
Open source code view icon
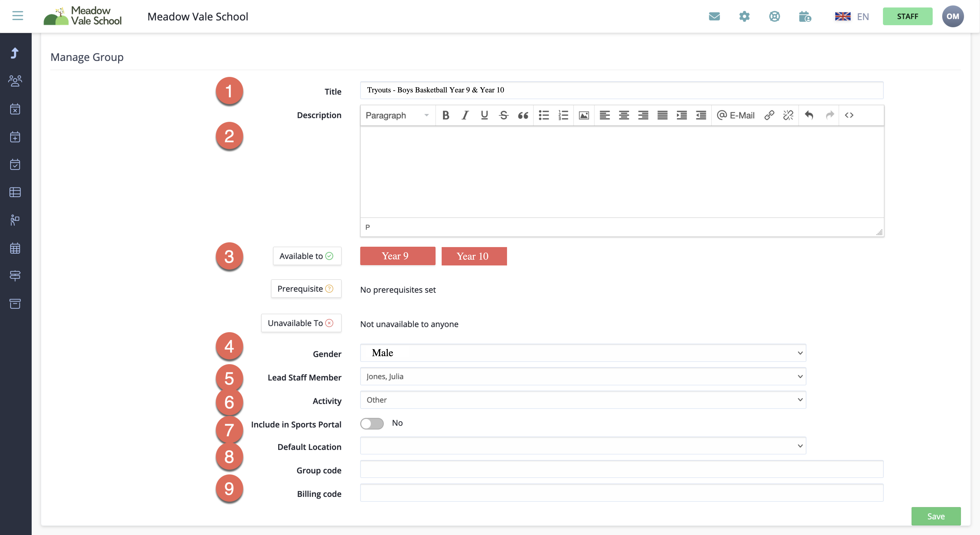click(849, 115)
